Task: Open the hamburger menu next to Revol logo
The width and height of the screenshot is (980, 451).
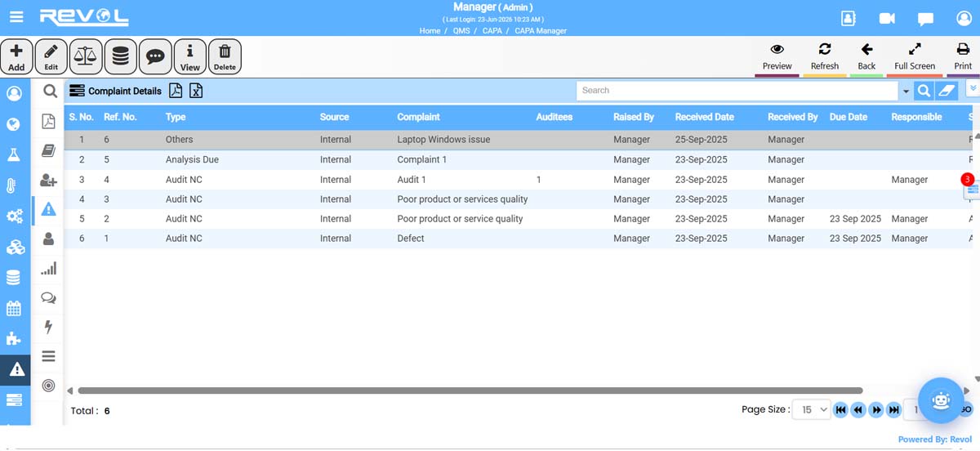Action: (x=16, y=16)
